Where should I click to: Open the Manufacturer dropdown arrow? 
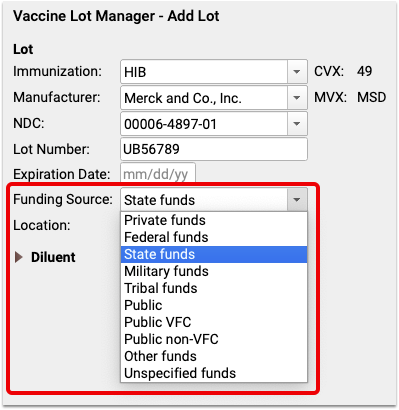[x=297, y=98]
